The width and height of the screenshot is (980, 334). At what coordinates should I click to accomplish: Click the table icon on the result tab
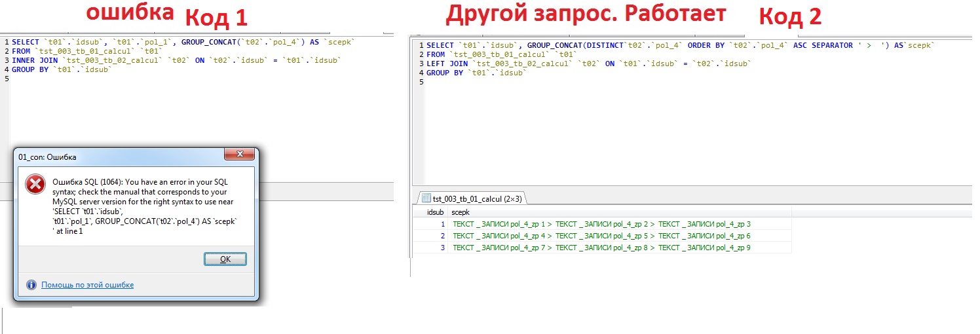[426, 198]
